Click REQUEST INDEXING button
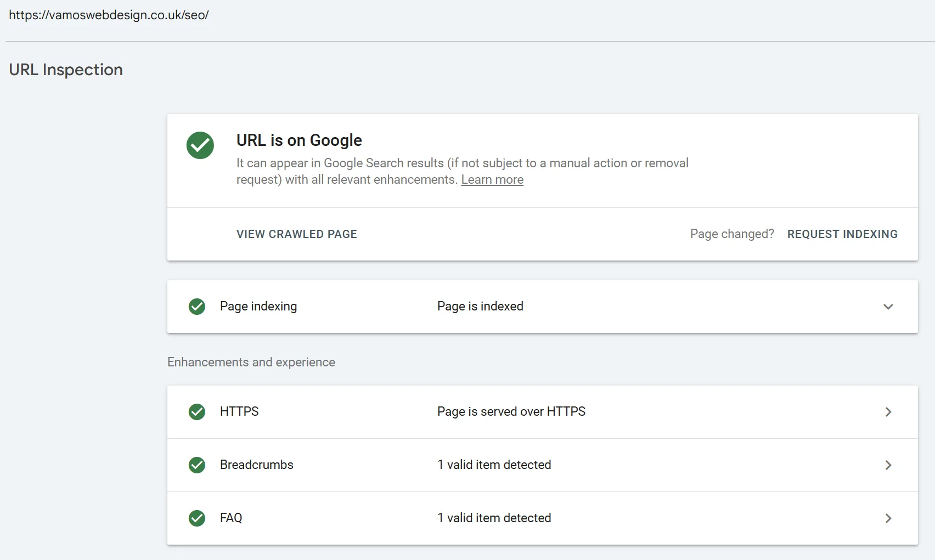 coord(842,234)
